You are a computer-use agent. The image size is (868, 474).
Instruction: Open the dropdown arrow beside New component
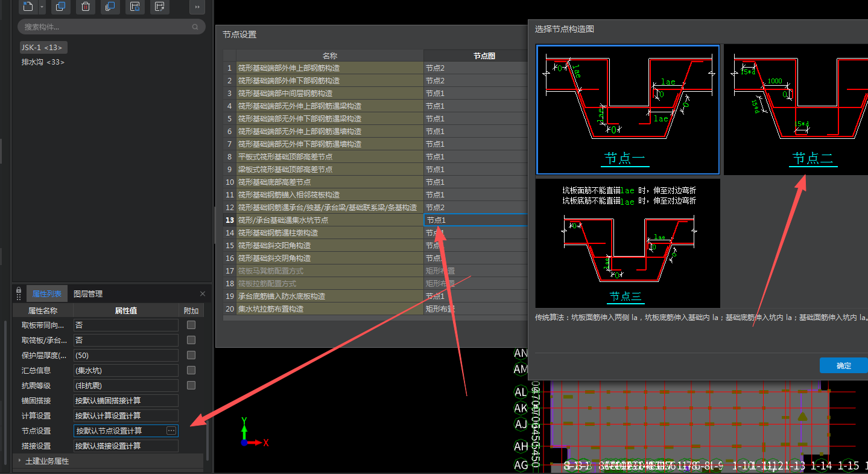(42, 7)
